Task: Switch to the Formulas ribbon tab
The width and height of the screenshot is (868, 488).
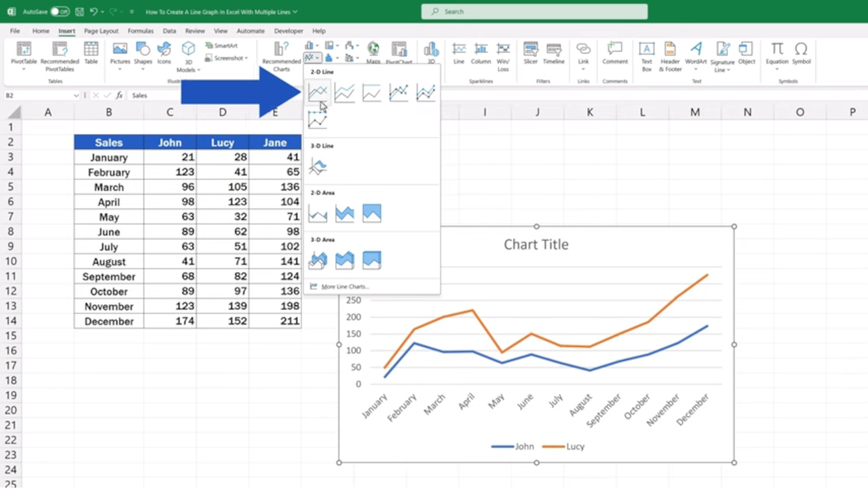Action: click(140, 31)
